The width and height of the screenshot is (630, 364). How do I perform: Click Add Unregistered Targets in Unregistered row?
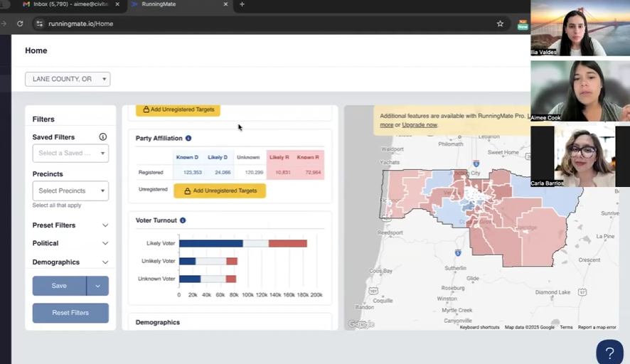click(220, 191)
